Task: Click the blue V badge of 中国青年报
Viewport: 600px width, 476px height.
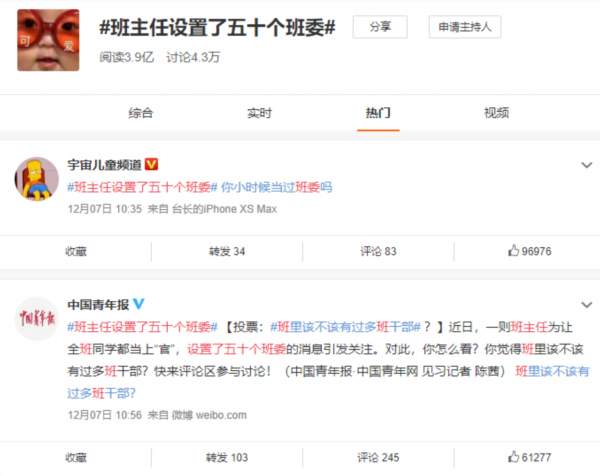Action: (x=139, y=304)
